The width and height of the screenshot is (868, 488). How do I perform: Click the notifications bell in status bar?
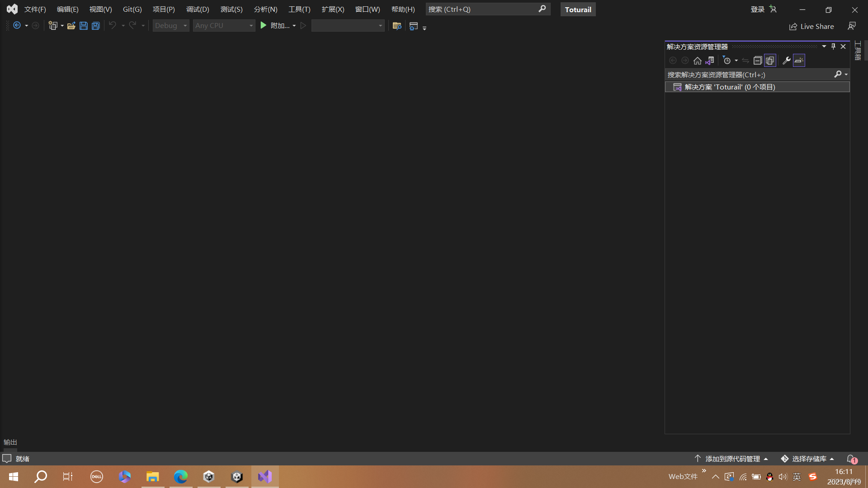click(851, 459)
